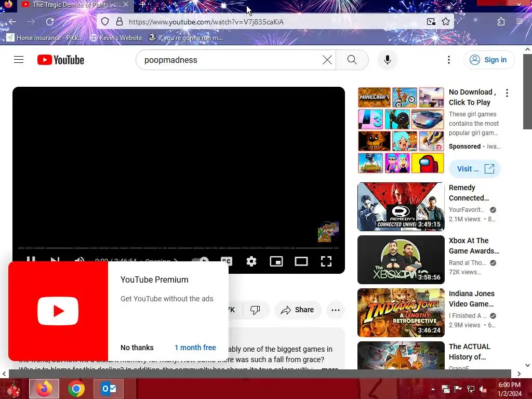Click the magnifier search button
The image size is (532, 399).
point(352,60)
